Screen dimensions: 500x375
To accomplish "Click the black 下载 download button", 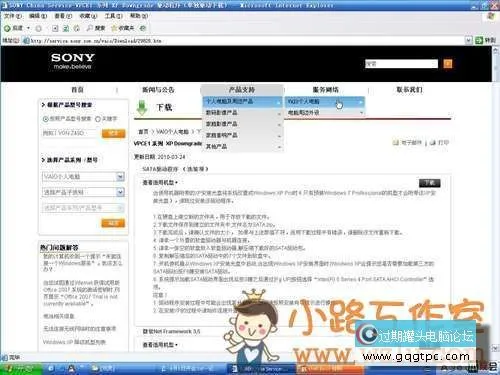I will click(x=430, y=183).
